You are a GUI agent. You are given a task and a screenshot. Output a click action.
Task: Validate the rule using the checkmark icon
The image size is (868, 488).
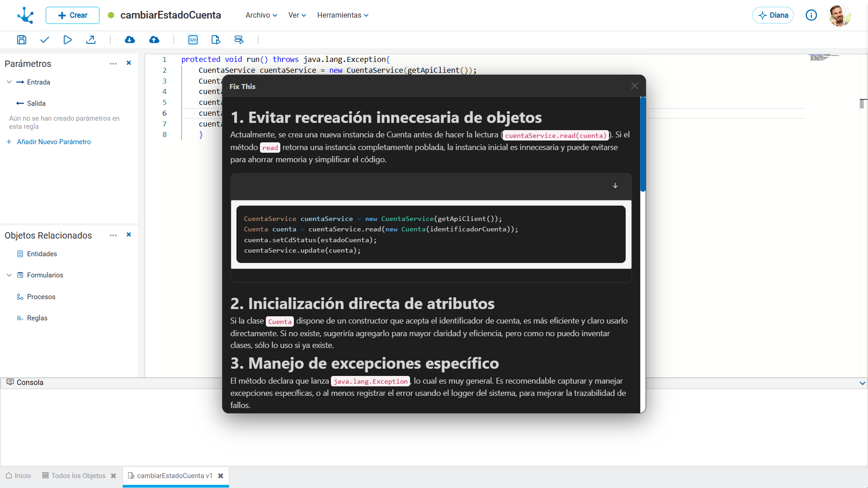coord(44,40)
